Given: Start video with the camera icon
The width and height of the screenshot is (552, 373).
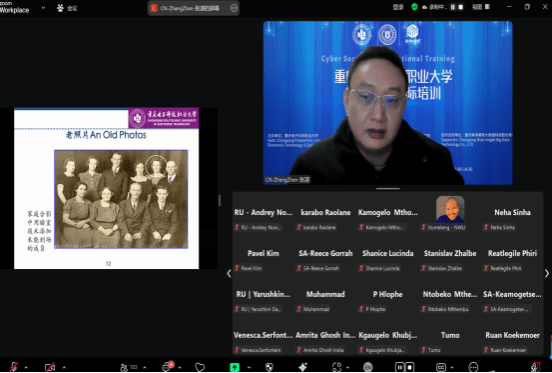Looking at the screenshot, I should click(50, 367).
